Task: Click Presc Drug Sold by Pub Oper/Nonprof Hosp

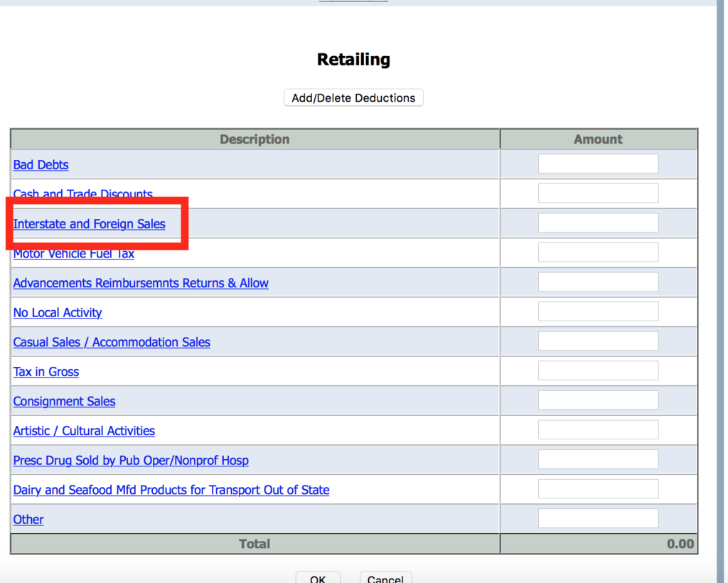Action: point(131,461)
